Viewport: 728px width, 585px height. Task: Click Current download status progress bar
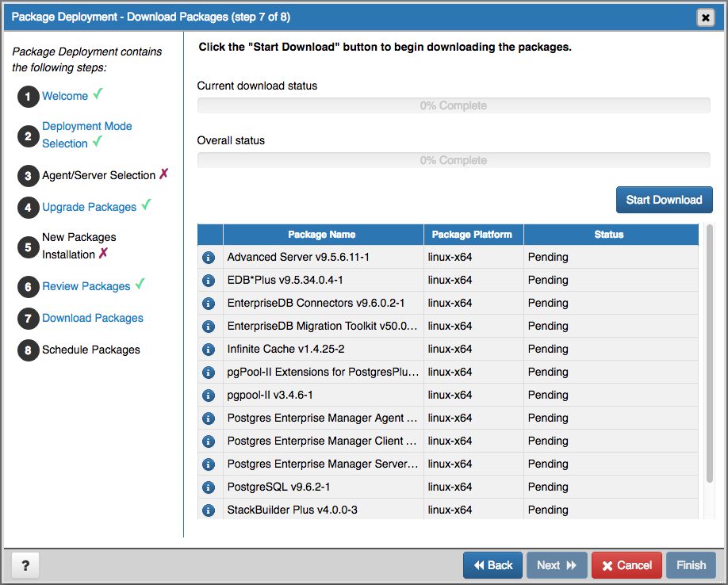454,105
